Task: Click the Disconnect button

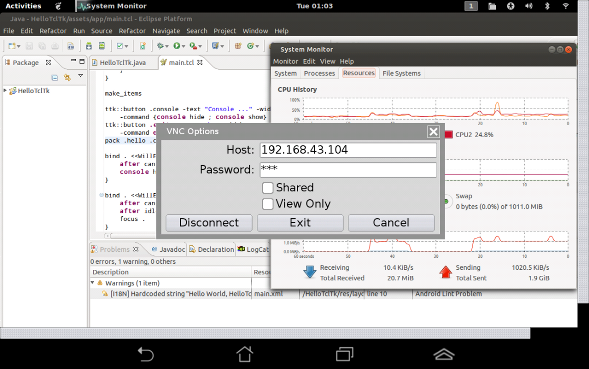Action: (x=209, y=223)
